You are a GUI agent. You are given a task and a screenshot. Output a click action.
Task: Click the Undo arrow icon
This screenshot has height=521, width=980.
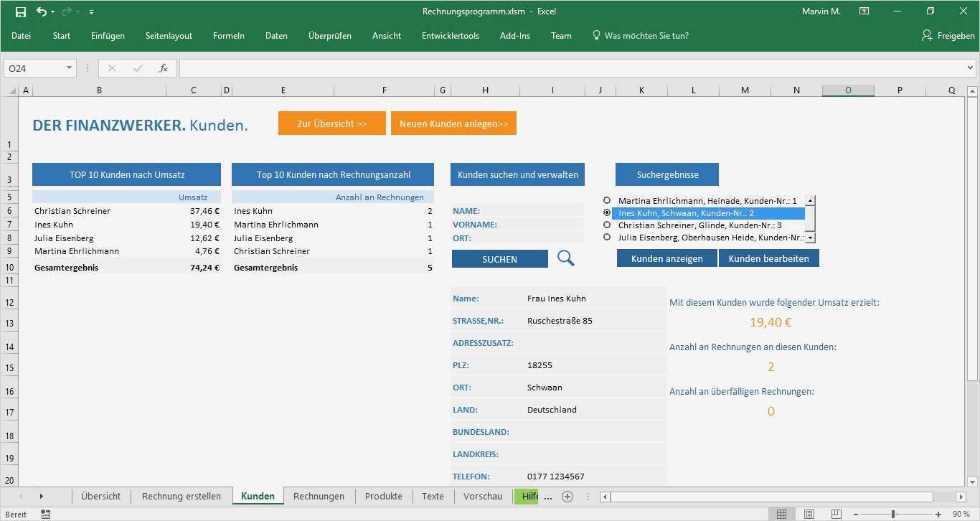tap(41, 11)
